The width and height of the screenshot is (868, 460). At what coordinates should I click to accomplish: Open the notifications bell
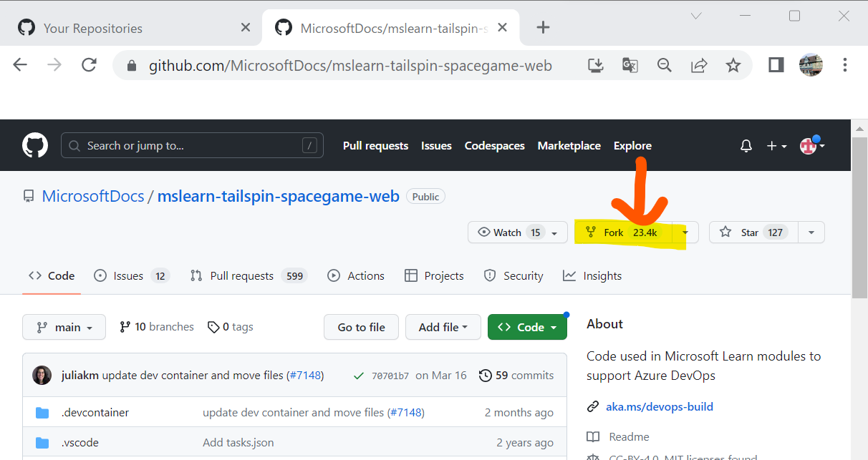tap(746, 146)
